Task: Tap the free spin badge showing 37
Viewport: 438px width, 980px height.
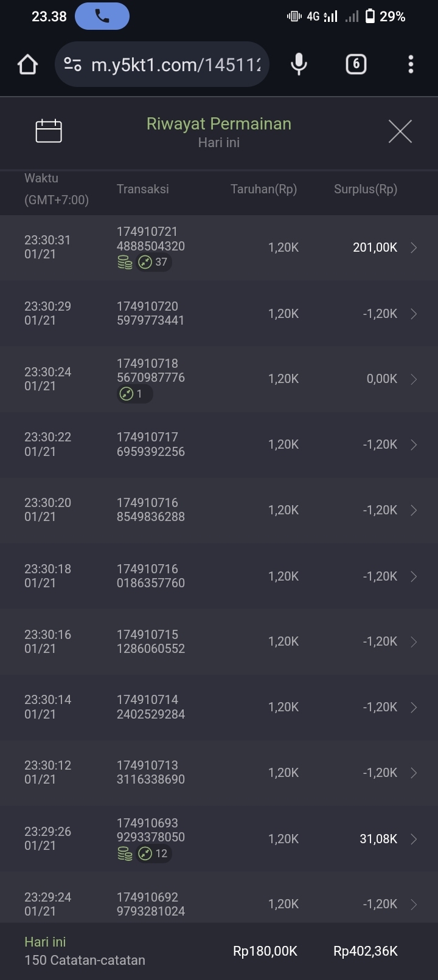Action: (153, 262)
